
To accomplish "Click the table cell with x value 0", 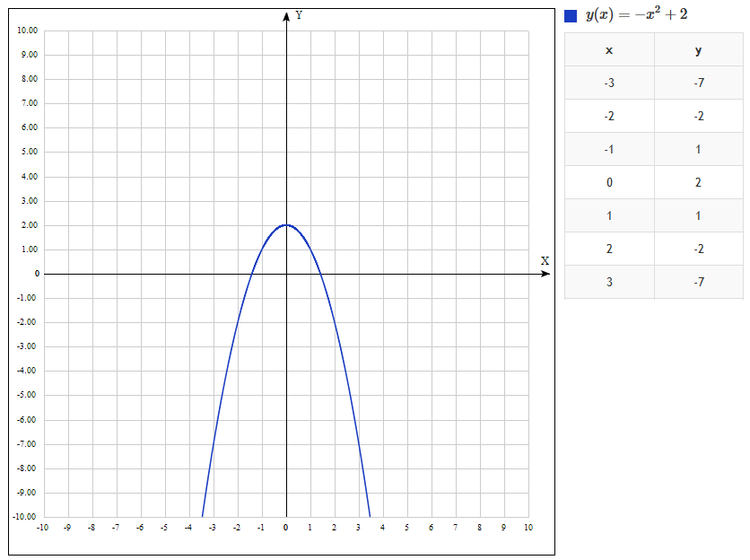I will click(609, 183).
